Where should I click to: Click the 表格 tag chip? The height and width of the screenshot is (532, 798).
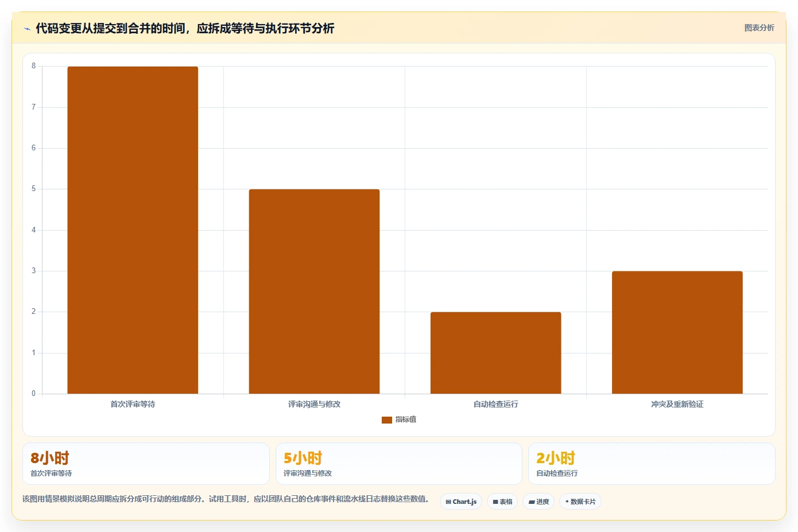502,502
